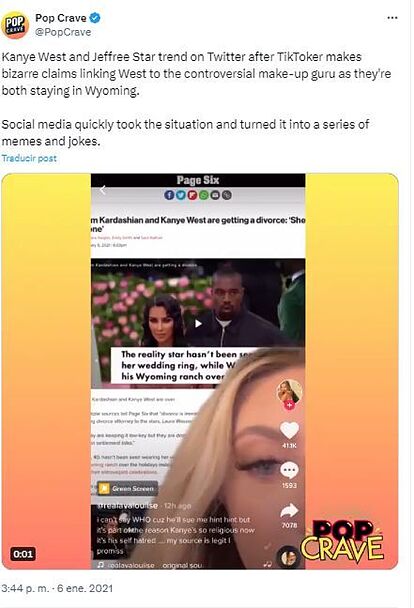
Task: Click the back arrow in the video
Action: coord(103,190)
